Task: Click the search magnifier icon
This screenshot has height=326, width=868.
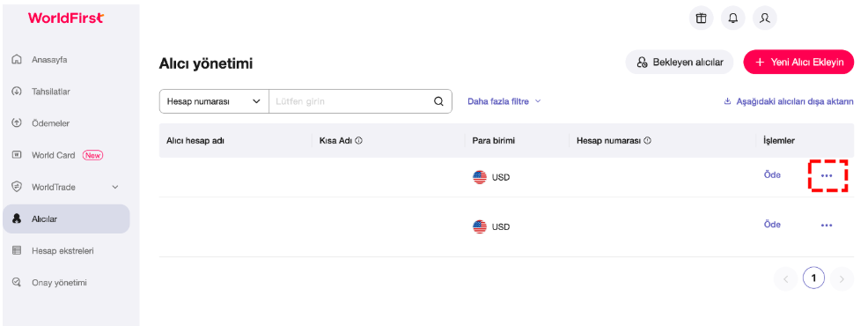Action: 438,101
